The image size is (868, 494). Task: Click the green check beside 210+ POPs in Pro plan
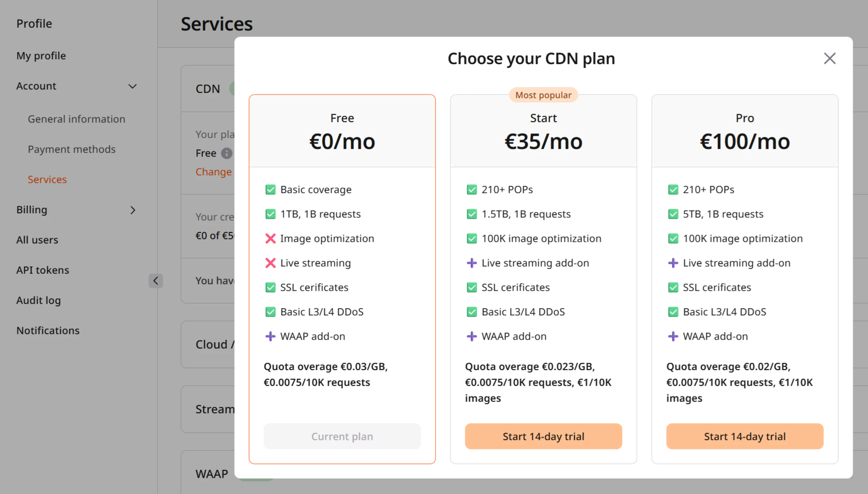[673, 190]
